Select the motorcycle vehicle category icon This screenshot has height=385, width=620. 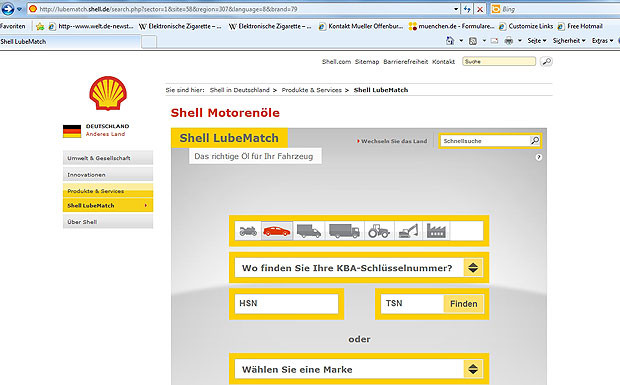[x=248, y=231]
